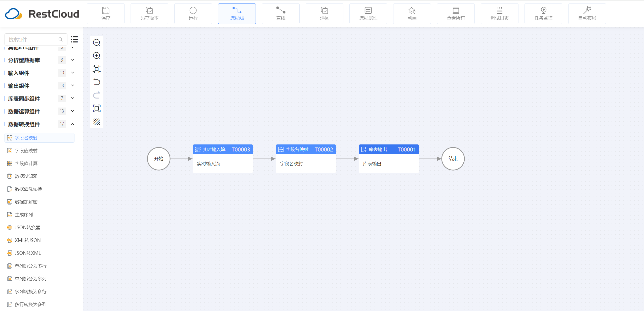Run the flow with 运行 button
Viewport: 644px width, 311px height.
tap(193, 14)
